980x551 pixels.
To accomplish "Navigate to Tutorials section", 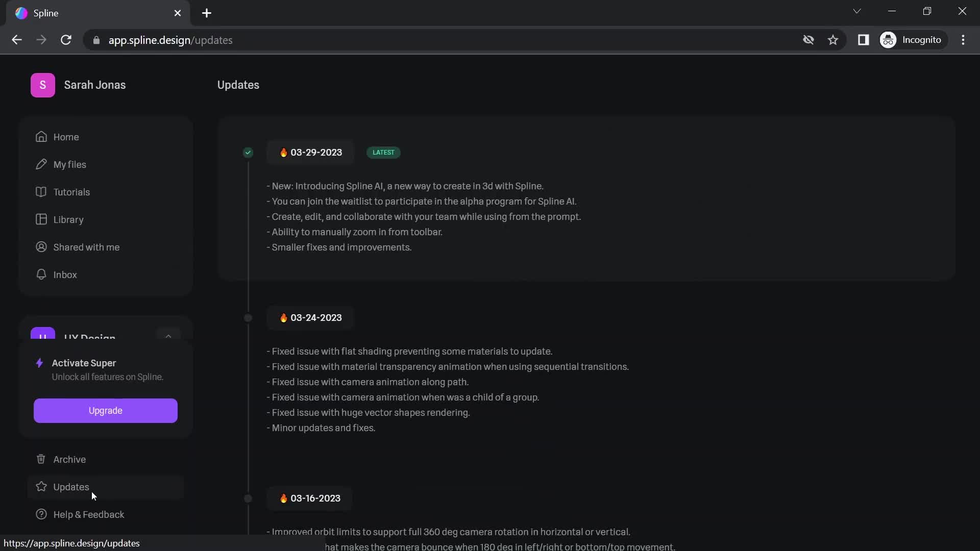I will (x=72, y=192).
